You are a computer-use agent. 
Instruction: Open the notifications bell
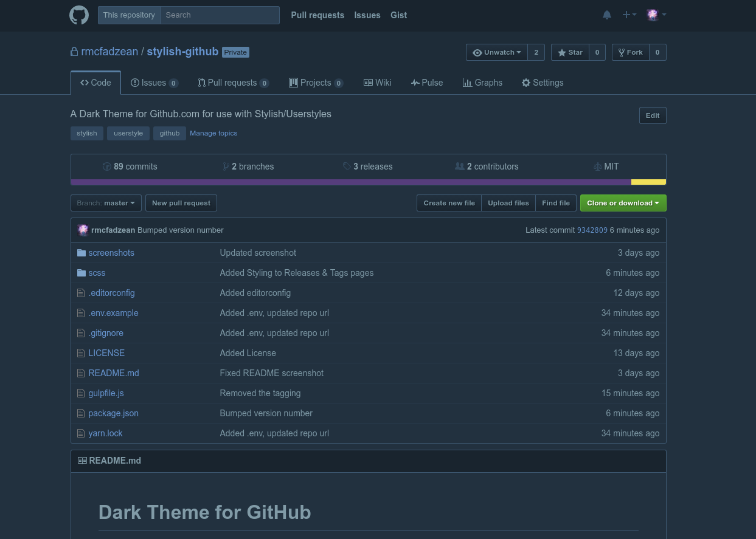click(607, 15)
